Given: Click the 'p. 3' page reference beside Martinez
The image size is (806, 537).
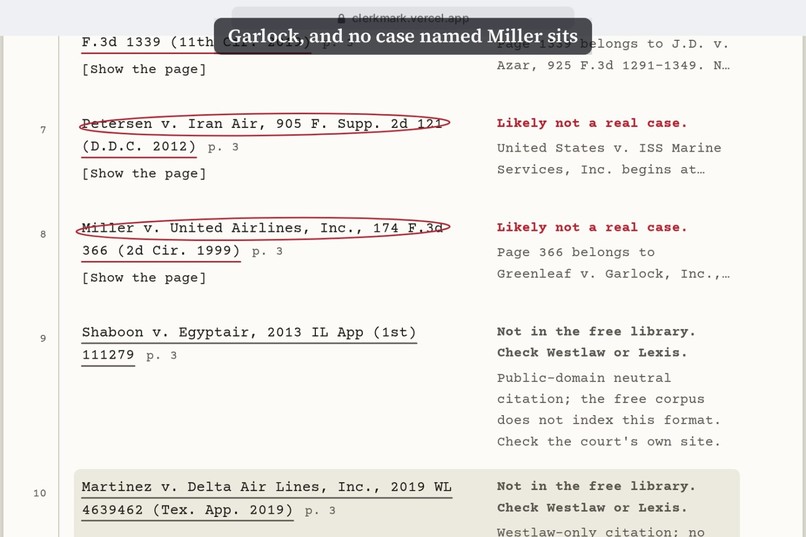Looking at the screenshot, I should click(320, 511).
